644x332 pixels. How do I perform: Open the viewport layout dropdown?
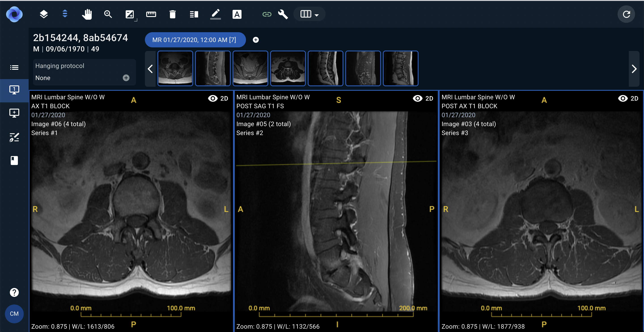pyautogui.click(x=309, y=14)
